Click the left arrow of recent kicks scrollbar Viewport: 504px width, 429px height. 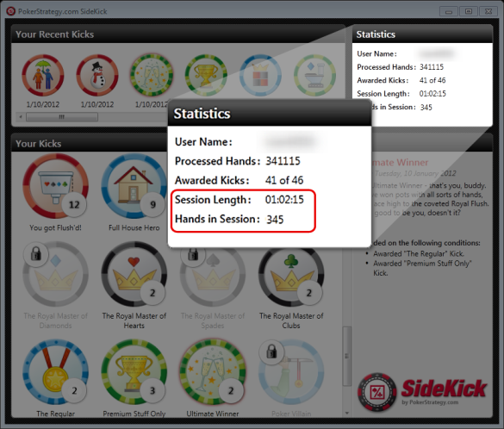[x=21, y=116]
